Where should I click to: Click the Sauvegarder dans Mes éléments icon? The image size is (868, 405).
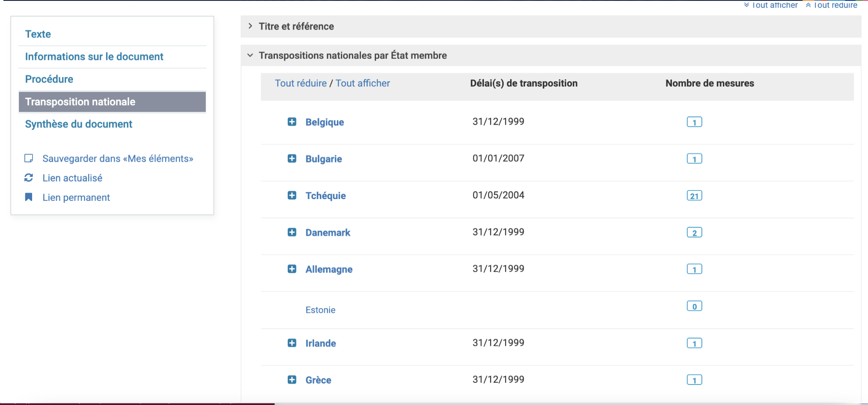tap(29, 158)
